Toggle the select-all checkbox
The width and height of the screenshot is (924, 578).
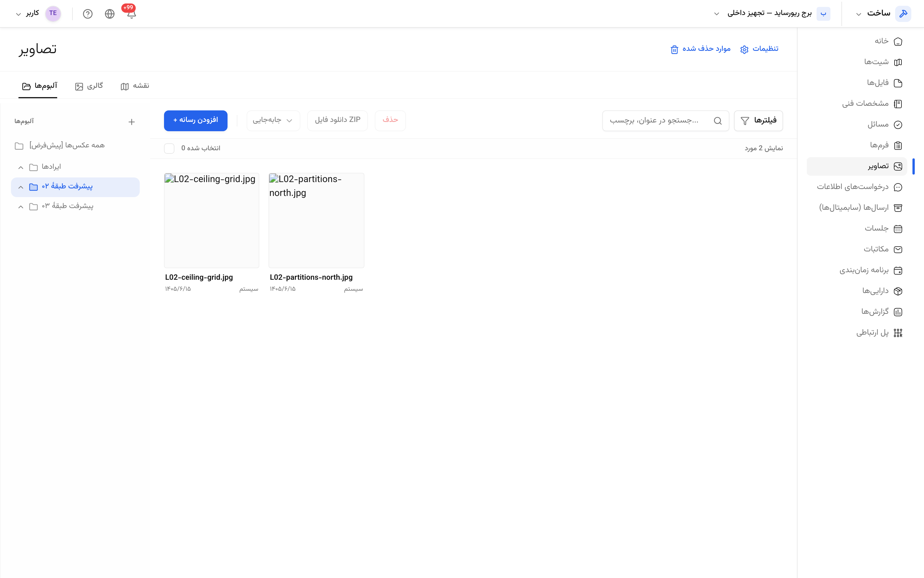point(169,148)
